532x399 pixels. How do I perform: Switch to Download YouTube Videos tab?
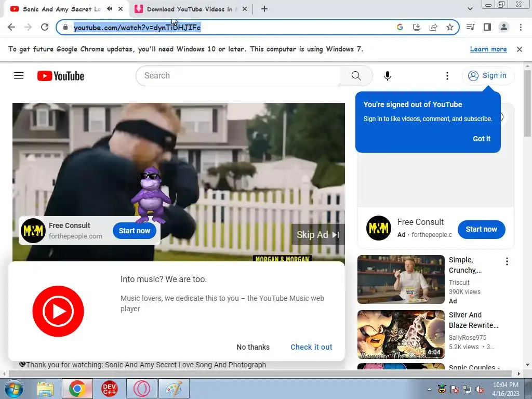(x=190, y=9)
